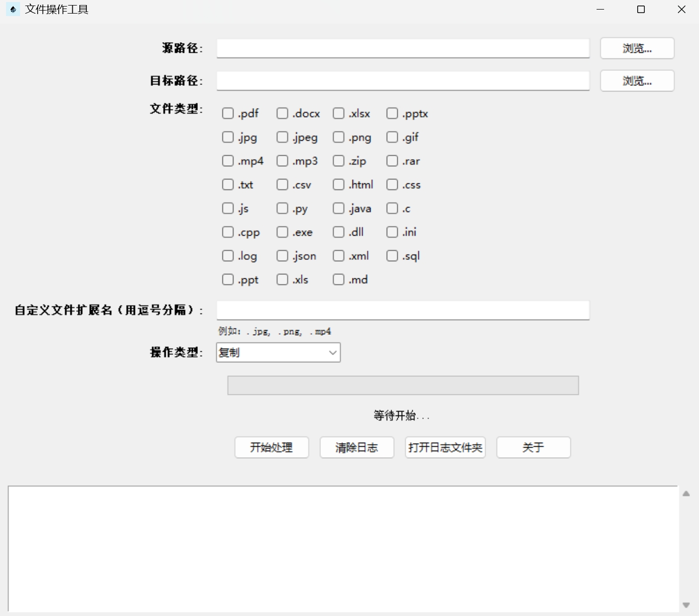Select the .gif file type
Image resolution: width=699 pixels, height=616 pixels.
tap(392, 137)
